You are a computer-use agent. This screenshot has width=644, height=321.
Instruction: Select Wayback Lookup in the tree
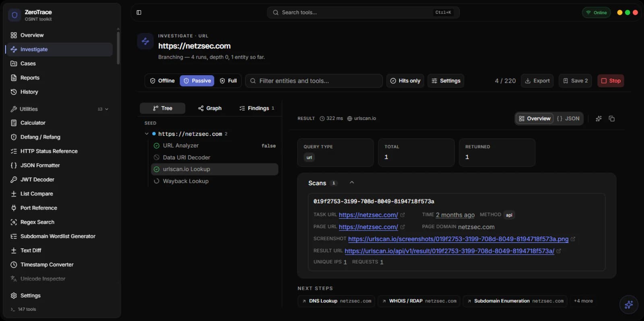coord(215,181)
